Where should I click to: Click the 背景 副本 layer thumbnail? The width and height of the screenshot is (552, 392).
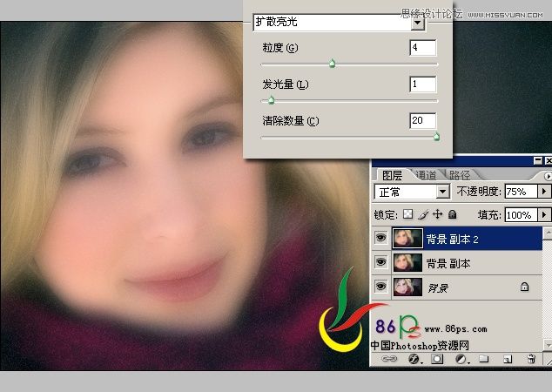click(407, 263)
